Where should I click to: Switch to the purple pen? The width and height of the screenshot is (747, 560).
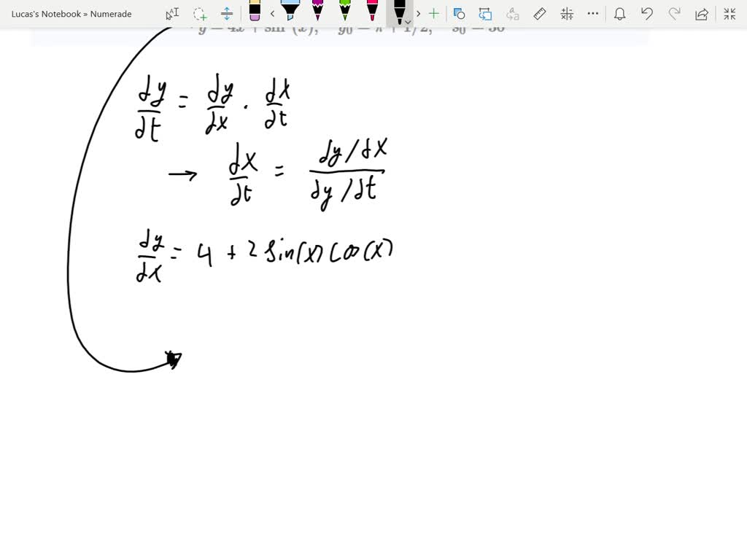pyautogui.click(x=317, y=12)
